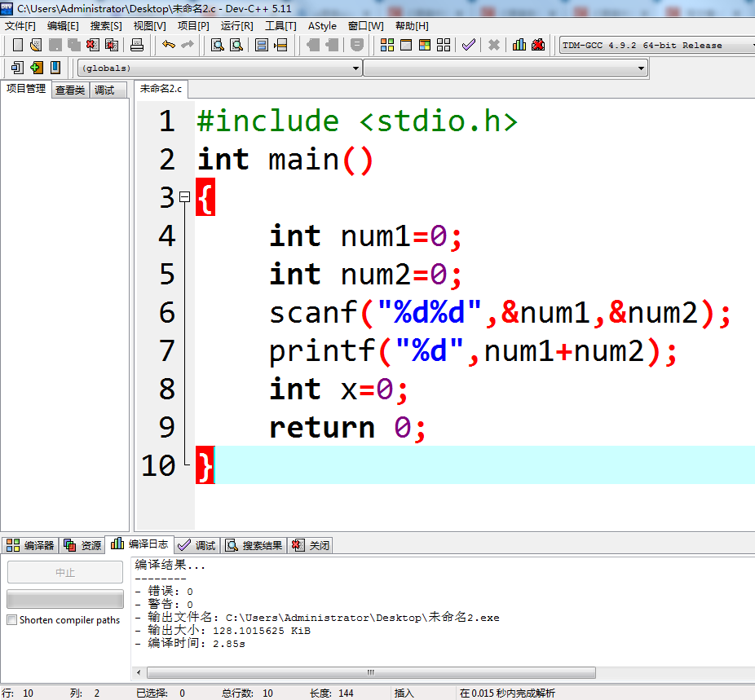Screen dimensions: 755x700
Task: Switch to 查看类 side tab
Action: tap(70, 90)
